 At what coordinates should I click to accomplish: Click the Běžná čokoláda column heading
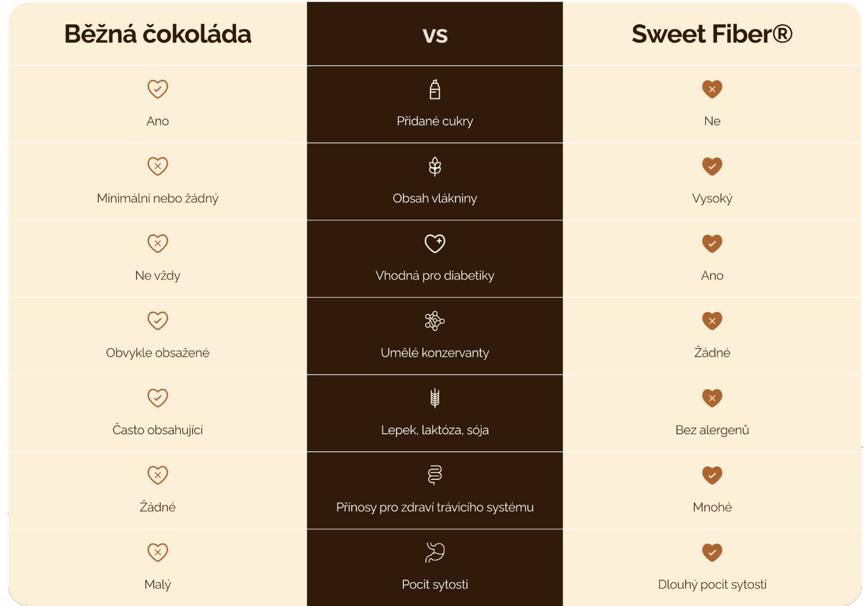pyautogui.click(x=157, y=34)
